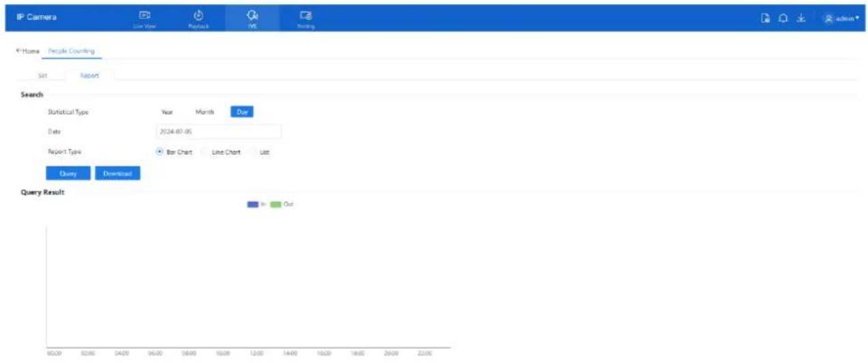Click the 12:00 axis label
The image size is (868, 363).
(x=256, y=355)
